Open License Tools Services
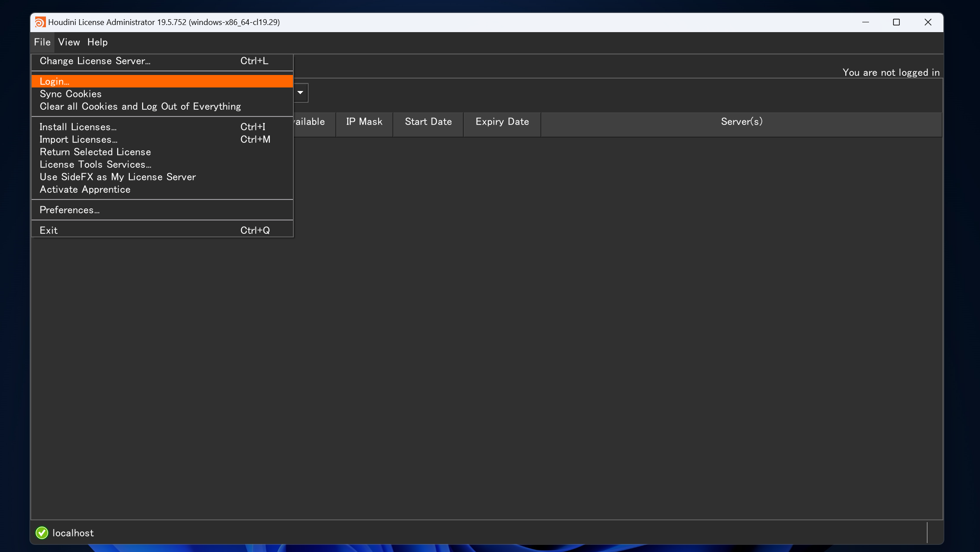The image size is (980, 552). 162,164
